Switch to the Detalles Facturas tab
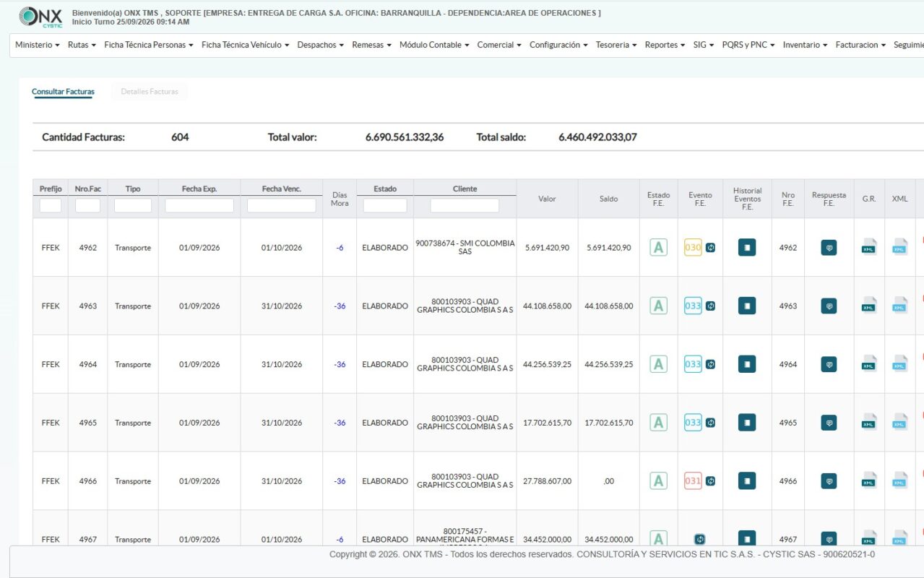The width and height of the screenshot is (924, 578). [150, 92]
